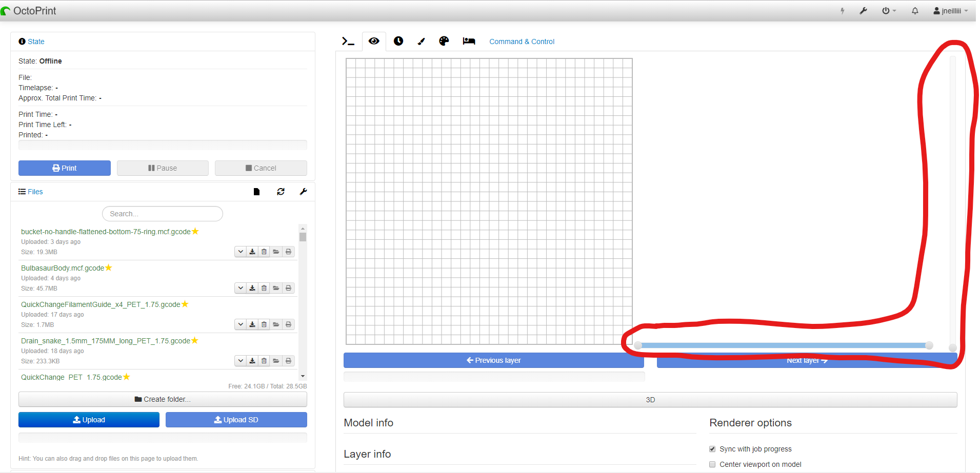The image size is (980, 473).
Task: Select the GCode Viewer eye icon
Action: click(x=374, y=41)
